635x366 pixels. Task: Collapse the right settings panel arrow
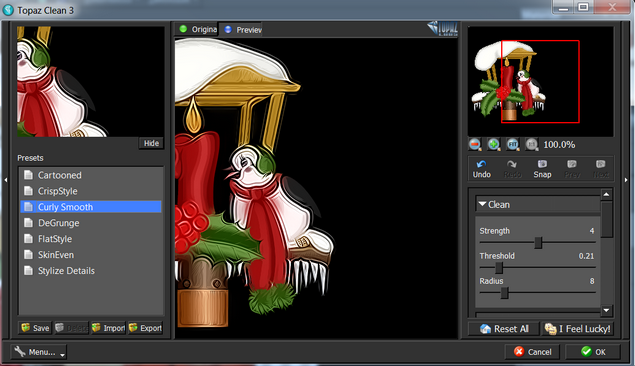pos(626,180)
